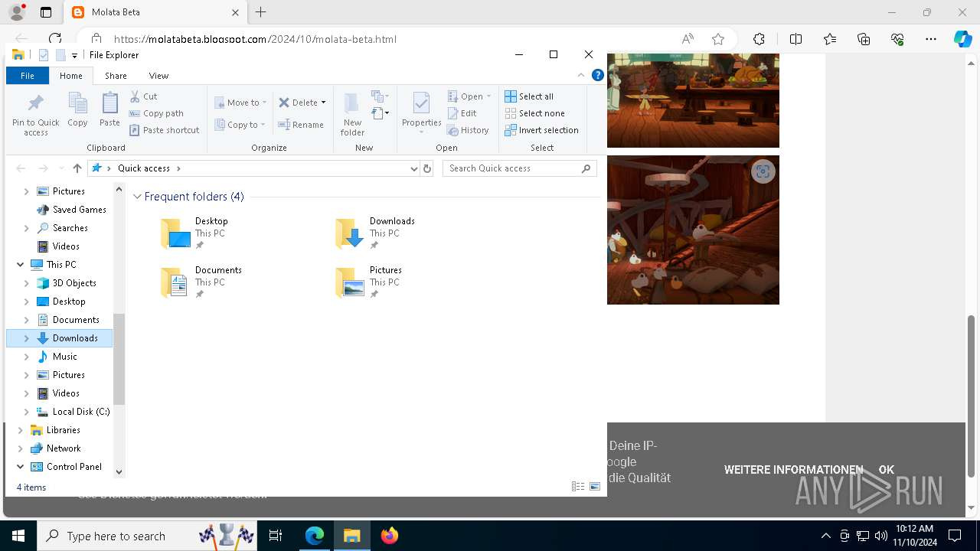Image resolution: width=980 pixels, height=551 pixels.
Task: Open Documents frequent folder
Action: click(201, 282)
